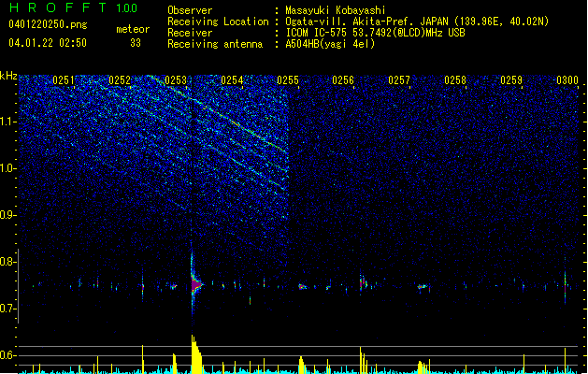Click the ICOM IC-575 receiver description
This screenshot has width=588, height=374.
pos(376,33)
